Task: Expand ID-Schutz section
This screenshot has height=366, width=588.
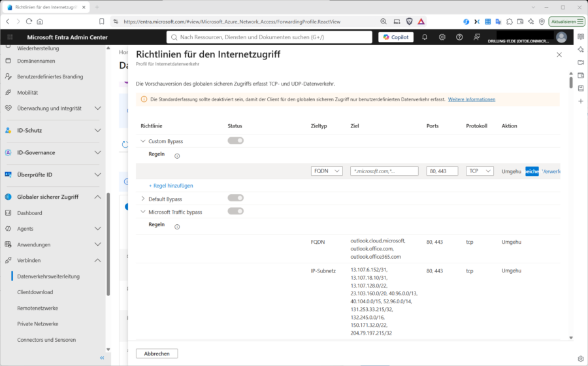Action: click(x=97, y=130)
